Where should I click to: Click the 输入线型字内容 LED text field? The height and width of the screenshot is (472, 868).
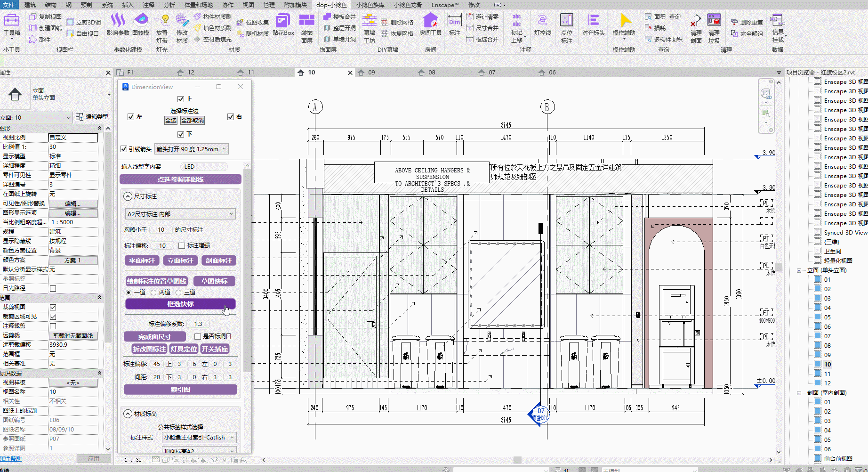203,167
